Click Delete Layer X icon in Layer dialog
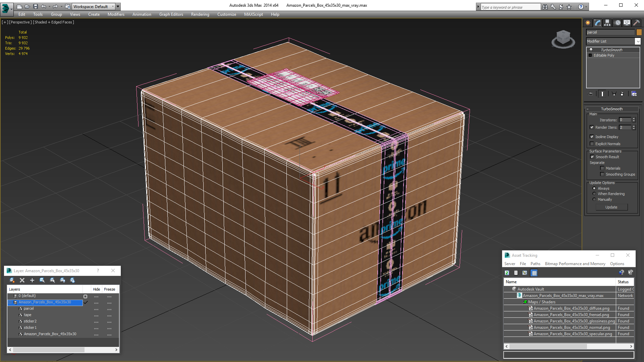The width and height of the screenshot is (644, 362). pyautogui.click(x=22, y=280)
